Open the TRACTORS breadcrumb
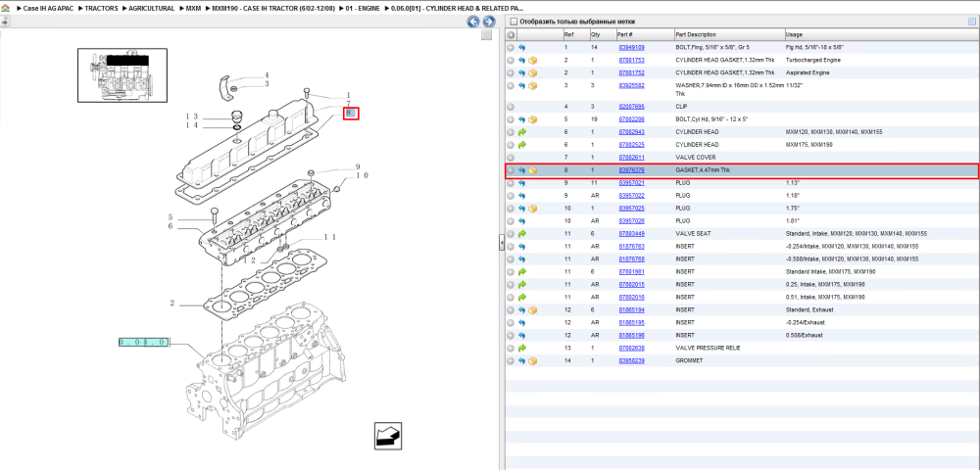This screenshot has width=980, height=470. click(x=101, y=9)
